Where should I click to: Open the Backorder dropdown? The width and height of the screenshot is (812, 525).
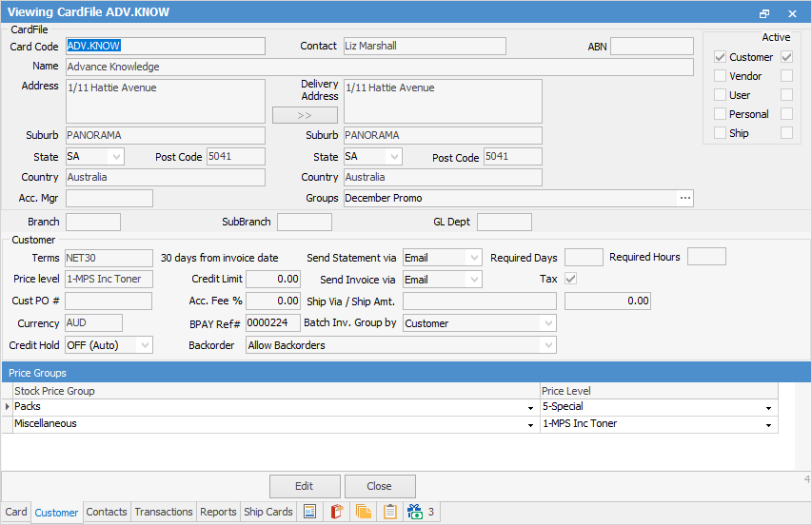(548, 345)
